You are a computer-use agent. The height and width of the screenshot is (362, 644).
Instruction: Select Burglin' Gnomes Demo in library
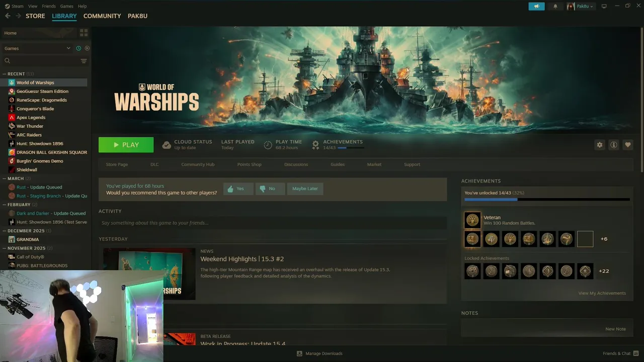tap(40, 161)
